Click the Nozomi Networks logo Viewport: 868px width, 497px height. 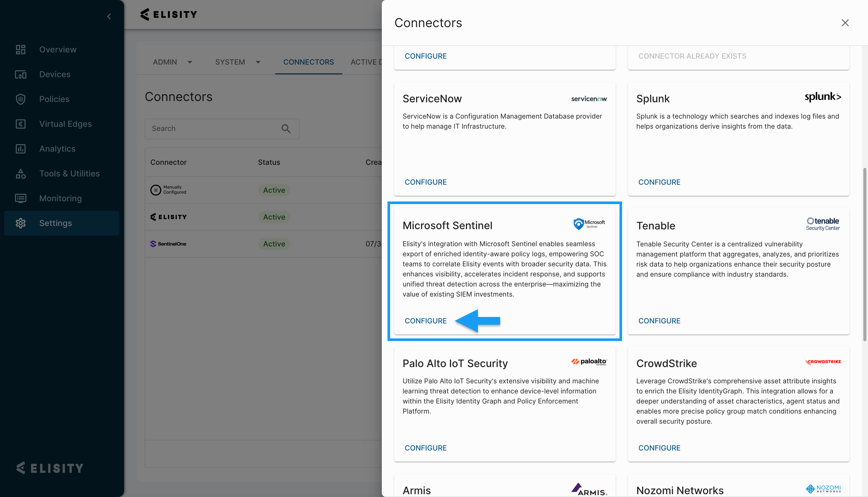point(823,489)
